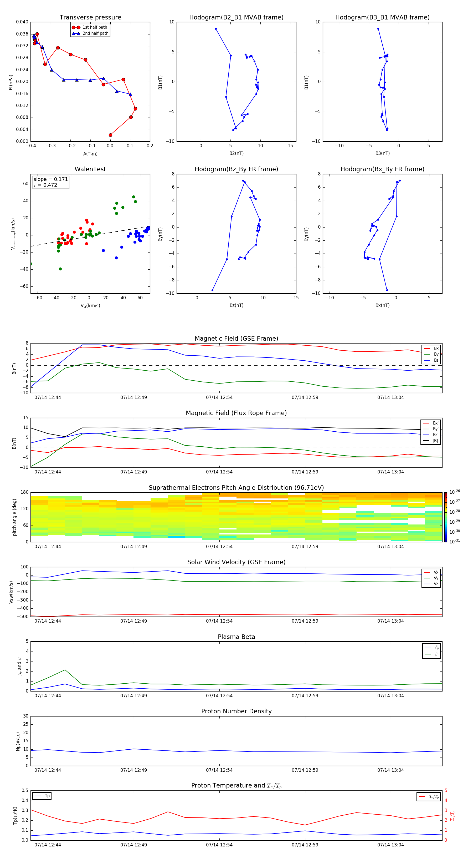Click the "By" legend entry in GSE magnetic field plot
The height and width of the screenshot is (868, 473).
[x=431, y=355]
